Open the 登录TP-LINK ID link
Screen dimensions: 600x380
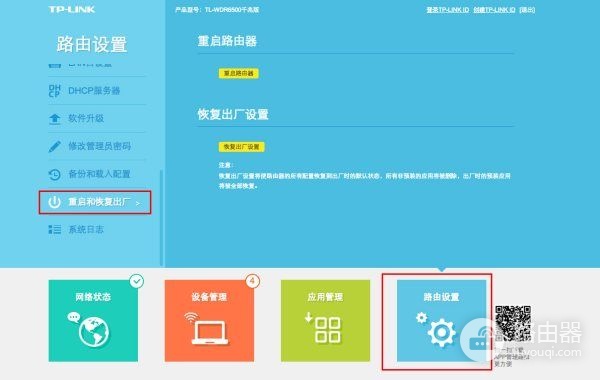448,10
